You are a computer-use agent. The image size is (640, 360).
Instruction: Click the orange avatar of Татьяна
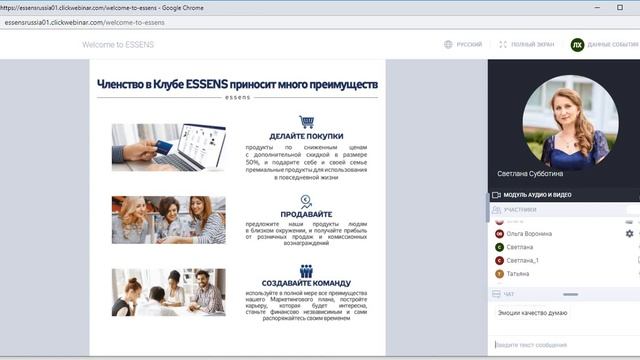pos(499,273)
